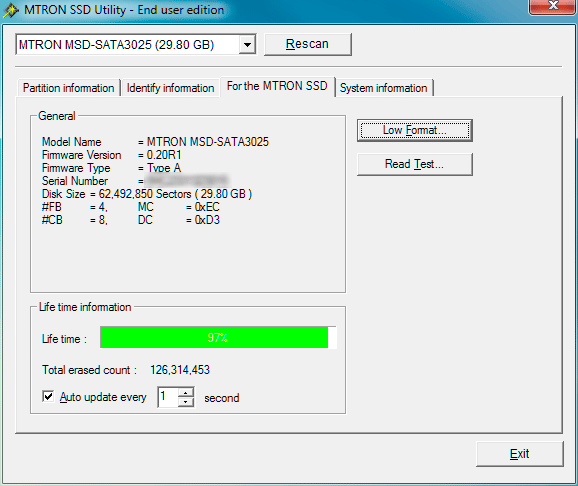
Task: Click the 97% life time progress bar
Action: pyautogui.click(x=218, y=337)
